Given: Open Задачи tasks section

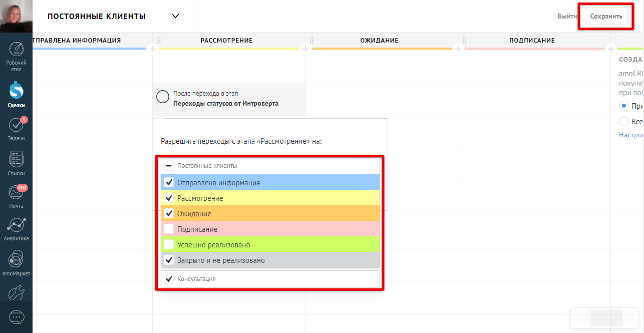Looking at the screenshot, I should pos(16,129).
